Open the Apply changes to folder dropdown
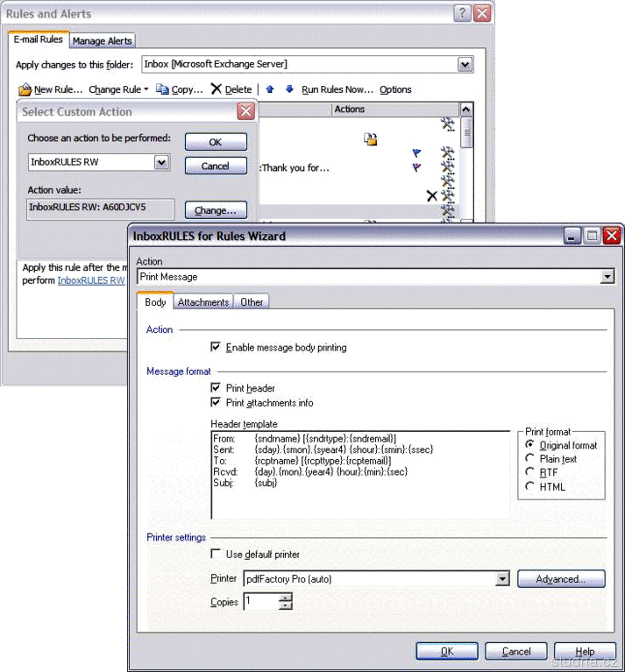625x672 pixels. click(x=465, y=65)
